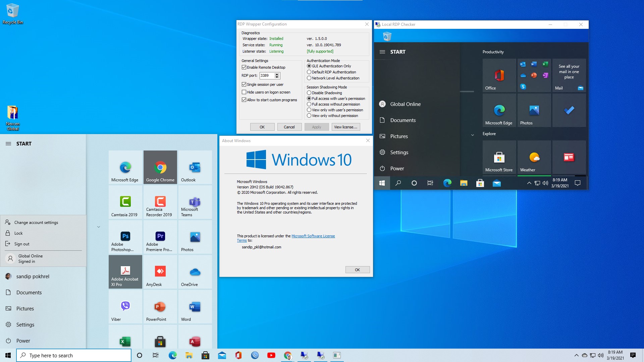Open Adobe Acrobat XI Pro tile
644x362 pixels.
tap(125, 272)
